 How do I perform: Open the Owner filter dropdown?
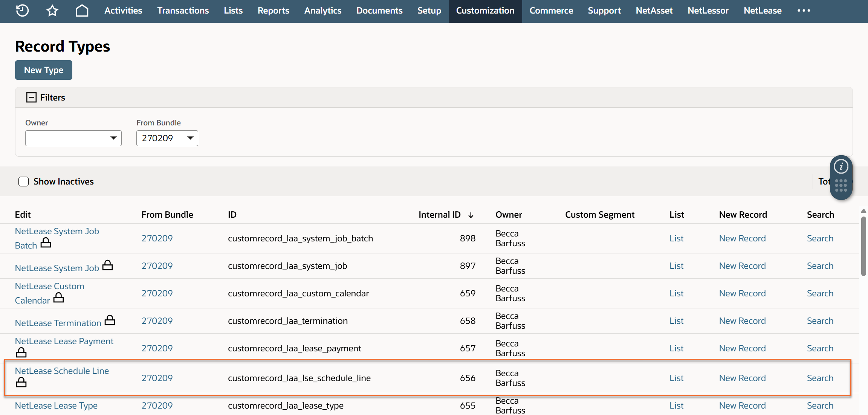pyautogui.click(x=73, y=138)
